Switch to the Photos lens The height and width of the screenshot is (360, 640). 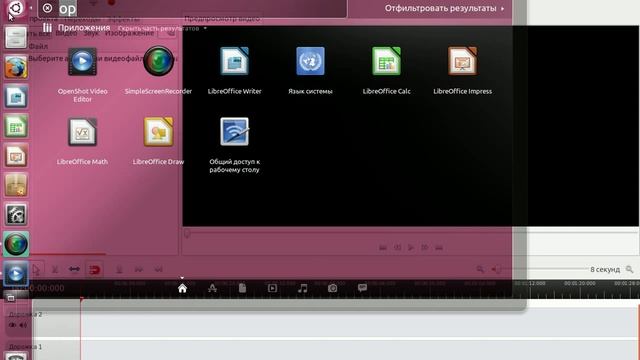tap(333, 288)
